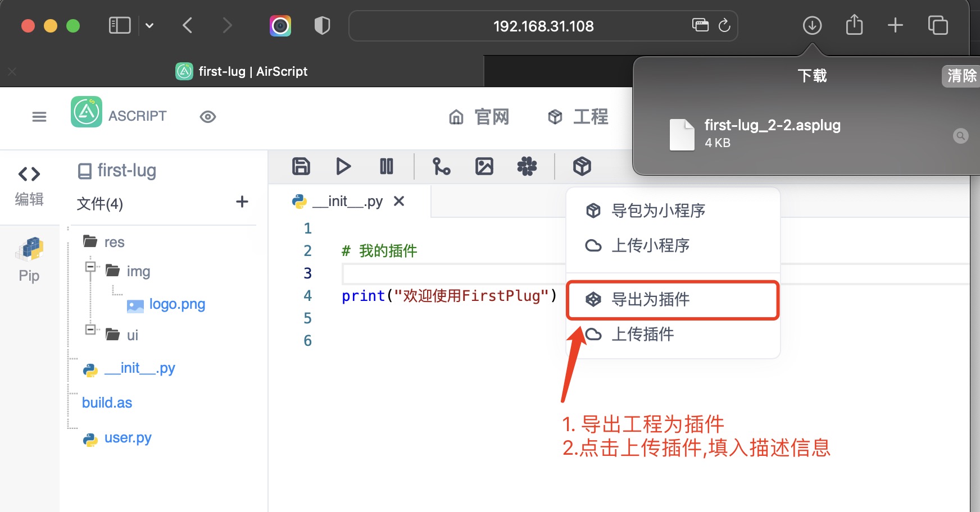Reveal downloaded file with magnifier icon
This screenshot has height=512, width=980.
961,135
